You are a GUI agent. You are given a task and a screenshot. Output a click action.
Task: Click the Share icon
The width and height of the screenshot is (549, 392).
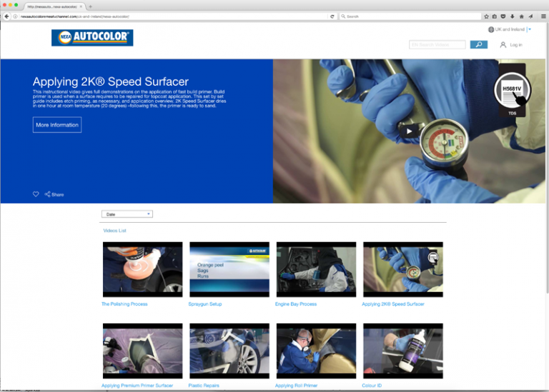(x=48, y=194)
